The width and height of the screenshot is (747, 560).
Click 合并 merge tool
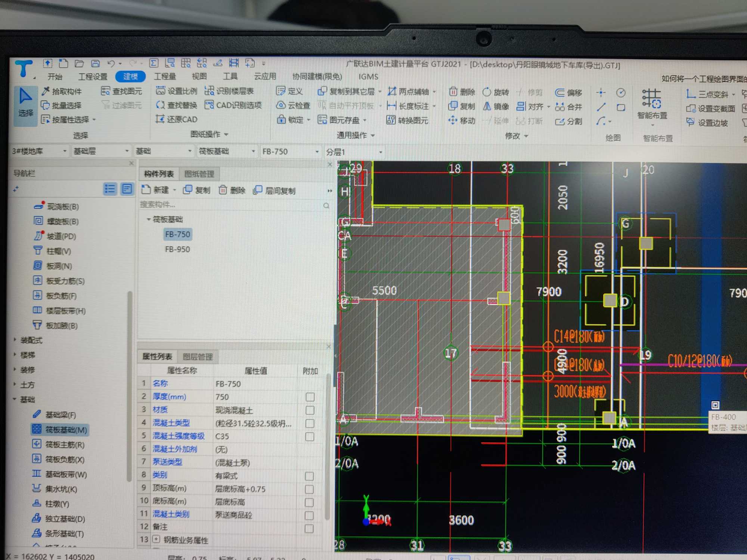(569, 107)
